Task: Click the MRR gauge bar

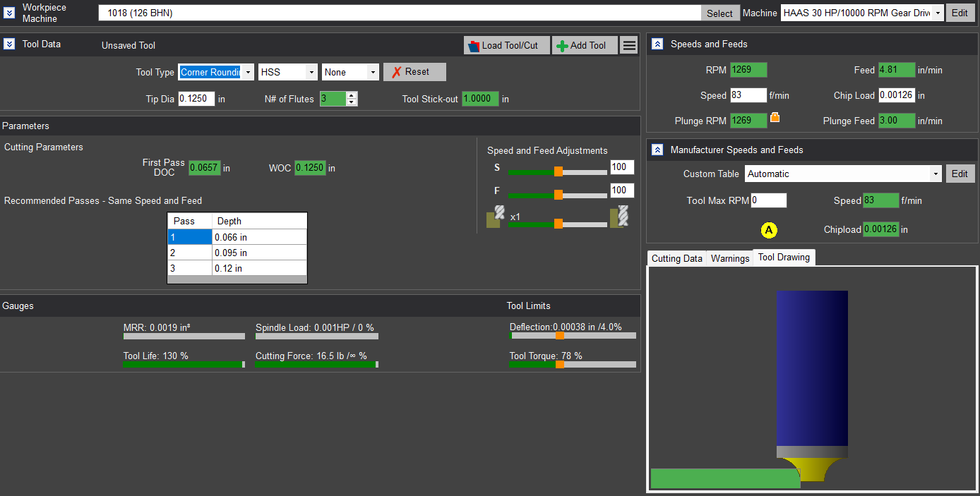Action: [x=184, y=336]
